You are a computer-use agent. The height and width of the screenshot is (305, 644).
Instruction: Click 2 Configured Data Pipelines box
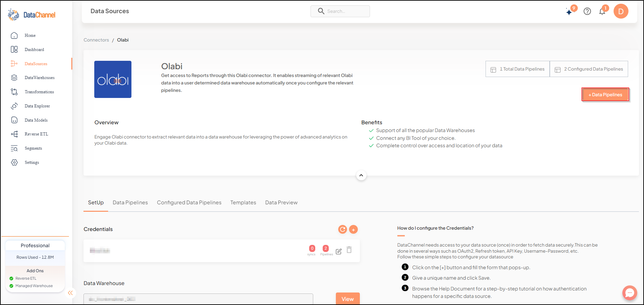point(589,69)
